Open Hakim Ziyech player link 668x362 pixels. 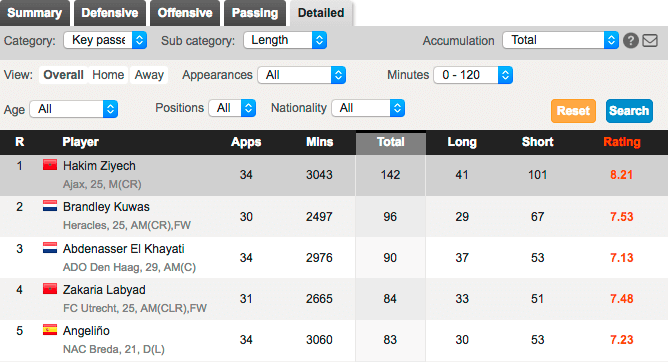[99, 166]
